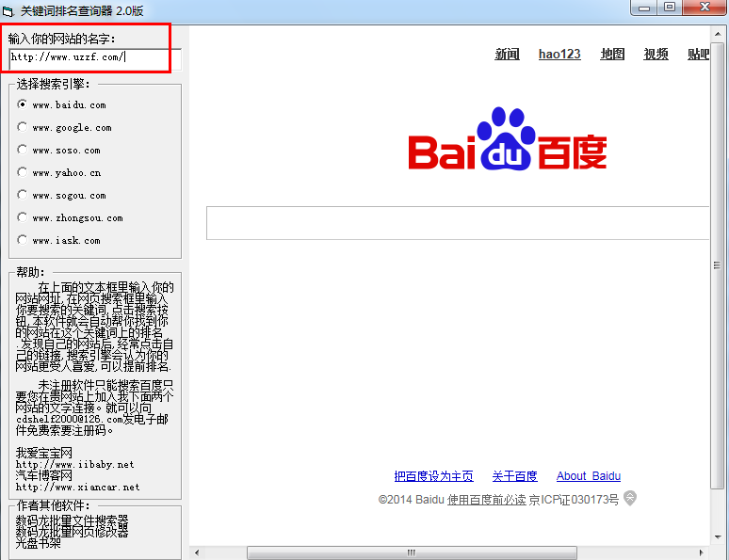Click http://www.iibaby.net text
The image size is (729, 560).
(74, 464)
